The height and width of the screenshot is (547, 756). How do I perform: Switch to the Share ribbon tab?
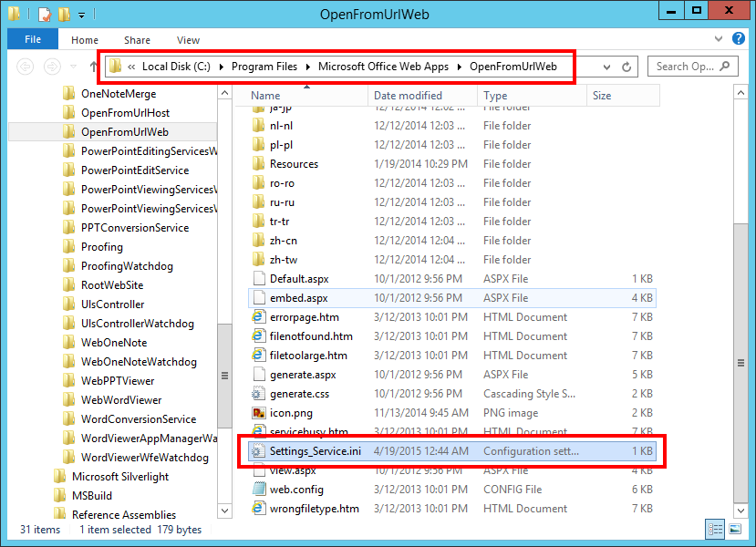click(x=137, y=40)
